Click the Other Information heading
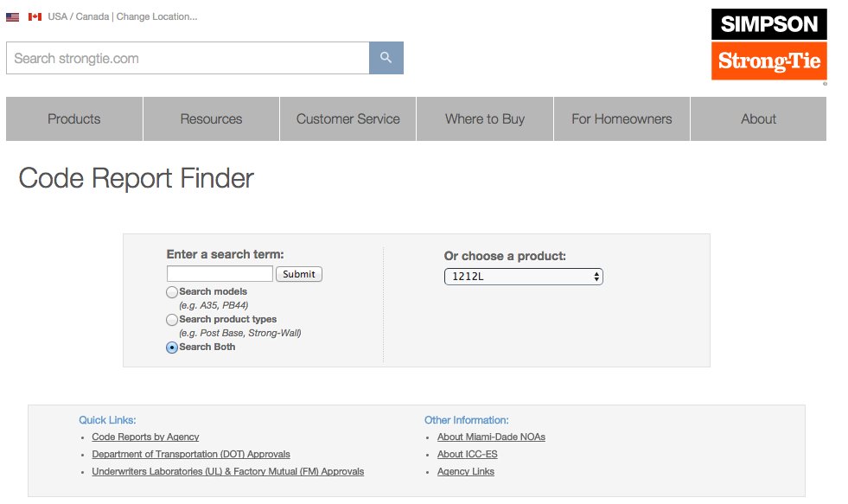The image size is (848, 504). 466,420
